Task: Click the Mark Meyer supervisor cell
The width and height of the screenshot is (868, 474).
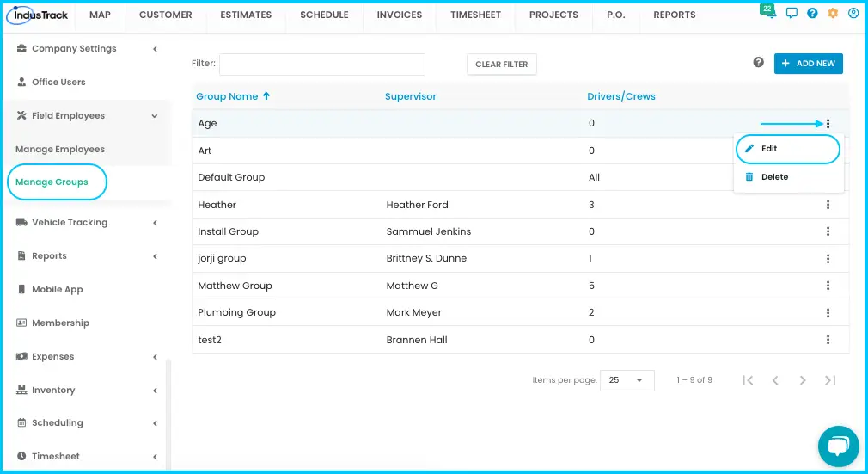Action: pos(414,312)
